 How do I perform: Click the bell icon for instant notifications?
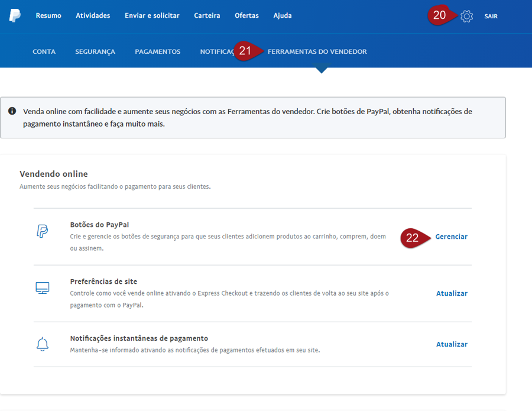pos(42,344)
